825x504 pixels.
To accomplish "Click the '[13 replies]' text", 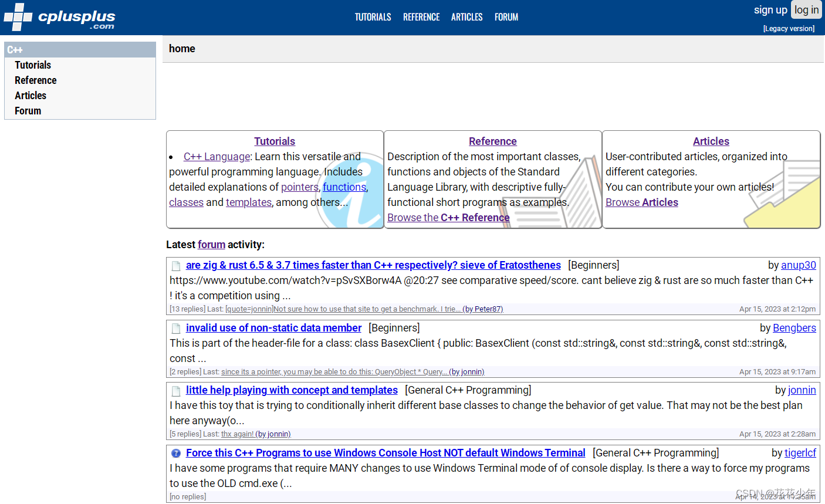I will (x=187, y=309).
